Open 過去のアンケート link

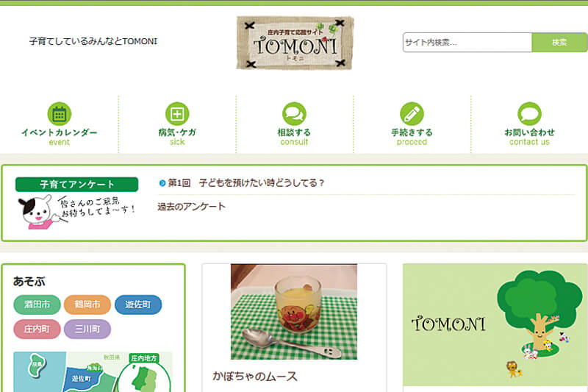pyautogui.click(x=191, y=207)
